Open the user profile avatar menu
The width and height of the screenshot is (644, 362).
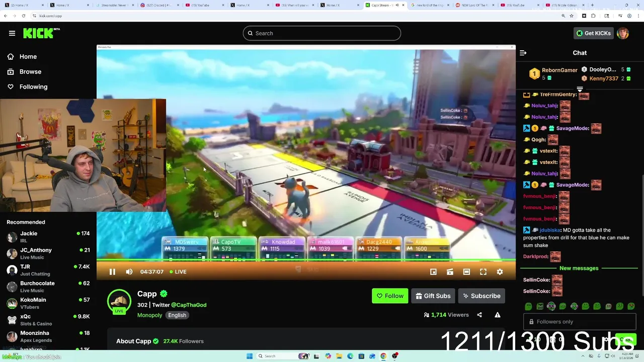(623, 33)
